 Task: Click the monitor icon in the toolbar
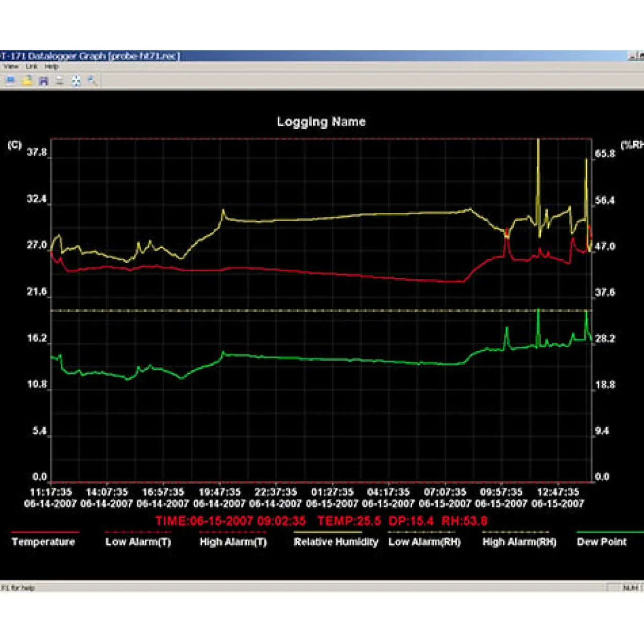[10, 80]
